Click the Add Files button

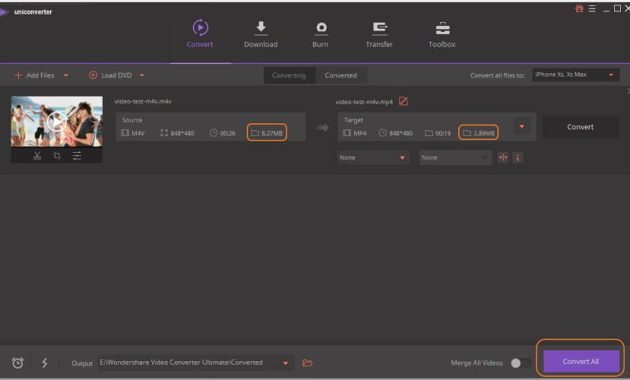coord(35,75)
